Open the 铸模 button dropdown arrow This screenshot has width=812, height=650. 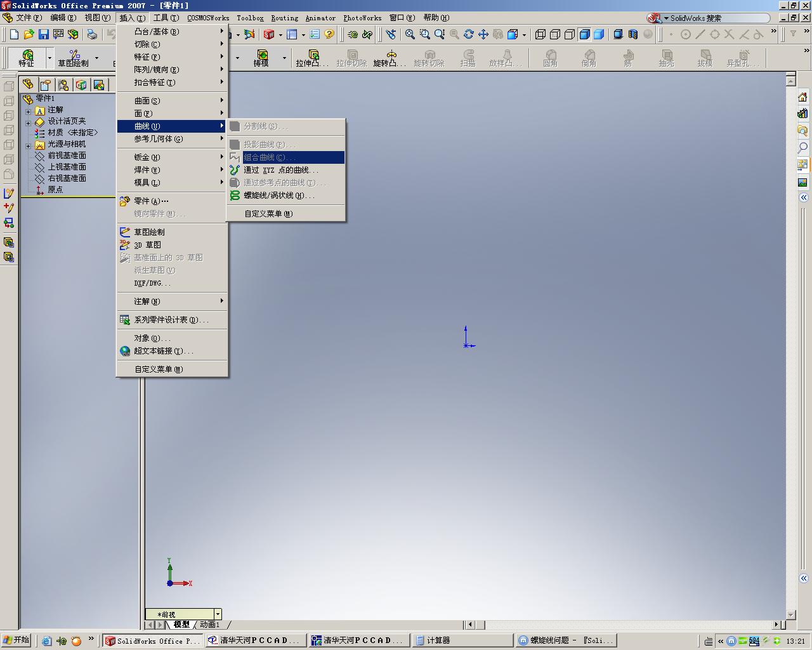click(284, 58)
